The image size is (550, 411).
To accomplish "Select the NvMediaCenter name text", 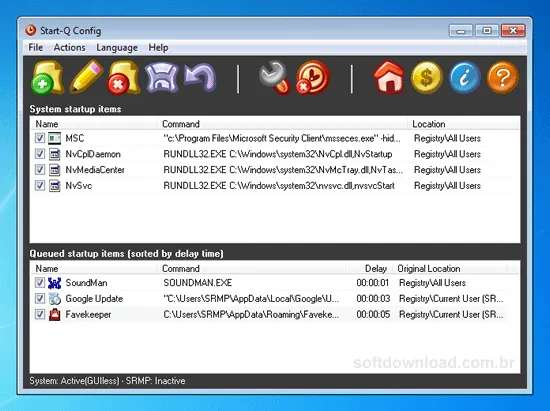I will 95,170.
